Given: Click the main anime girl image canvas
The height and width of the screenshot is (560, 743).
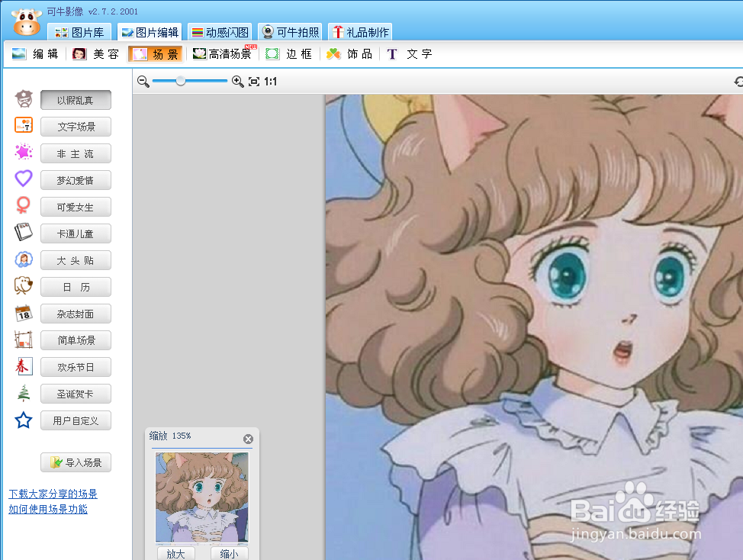Looking at the screenshot, I should pyautogui.click(x=534, y=327).
